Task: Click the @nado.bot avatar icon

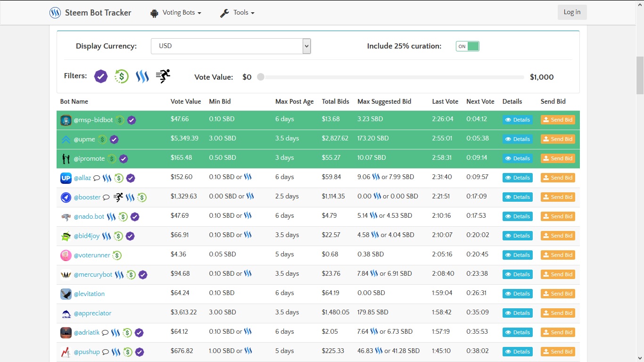Action: (66, 217)
